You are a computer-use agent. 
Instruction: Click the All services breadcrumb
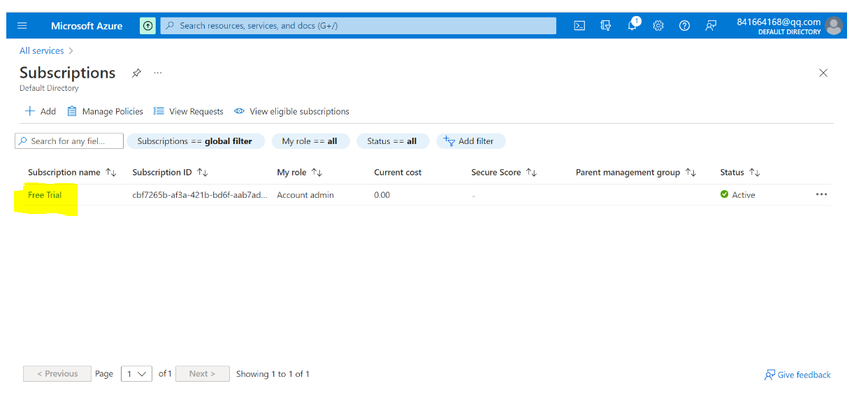click(x=41, y=51)
